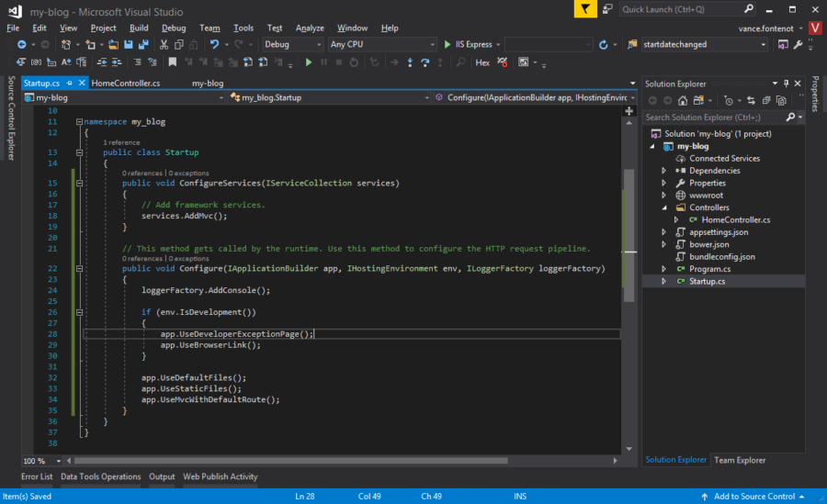827x504 pixels.
Task: Toggle Hex display button
Action: 482,62
